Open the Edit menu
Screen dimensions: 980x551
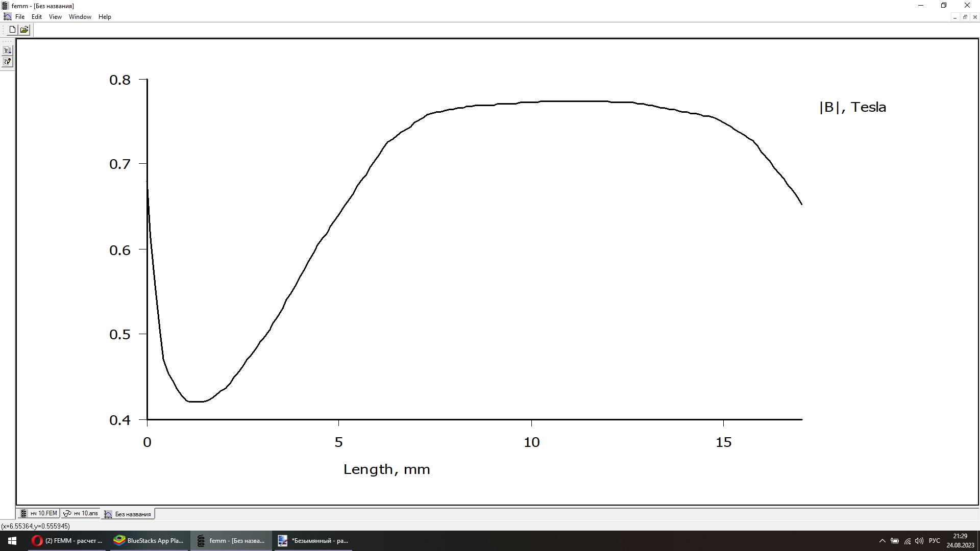click(x=37, y=17)
